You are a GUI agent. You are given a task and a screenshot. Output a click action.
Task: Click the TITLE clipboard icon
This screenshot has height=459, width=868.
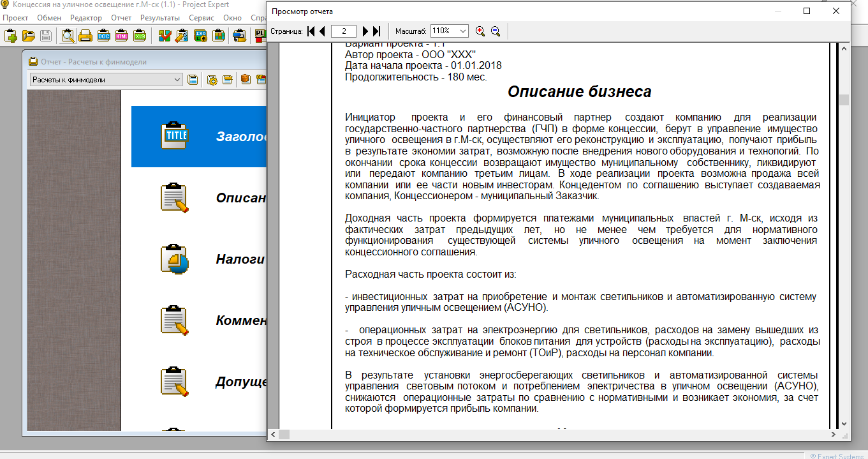click(x=174, y=135)
